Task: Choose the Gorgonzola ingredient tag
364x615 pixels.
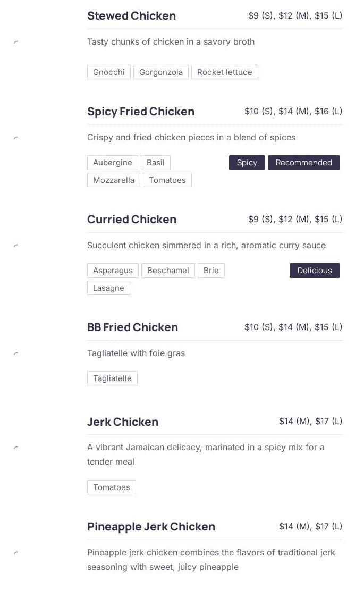Action: point(161,72)
